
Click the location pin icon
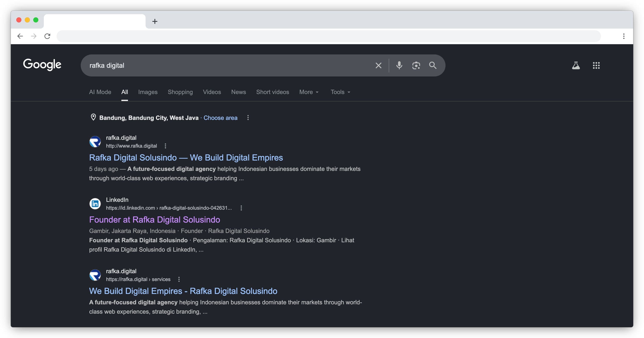point(93,117)
